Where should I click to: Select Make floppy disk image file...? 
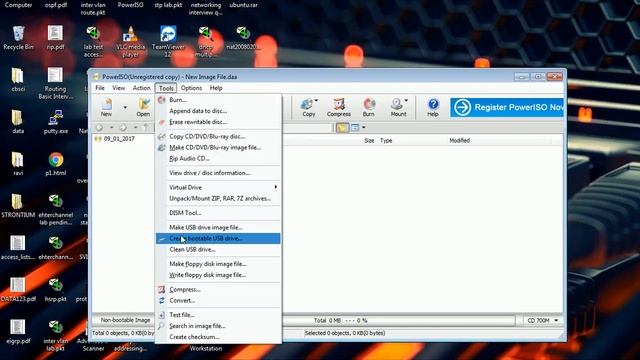[218, 264]
